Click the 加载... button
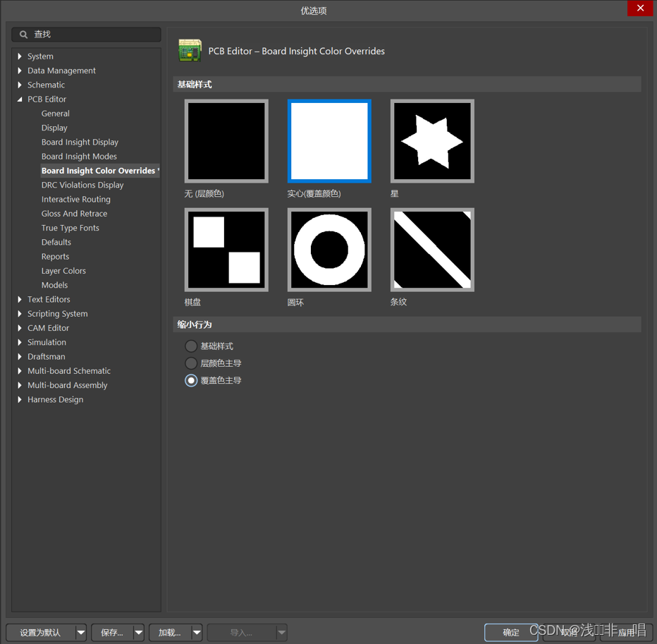 (170, 632)
